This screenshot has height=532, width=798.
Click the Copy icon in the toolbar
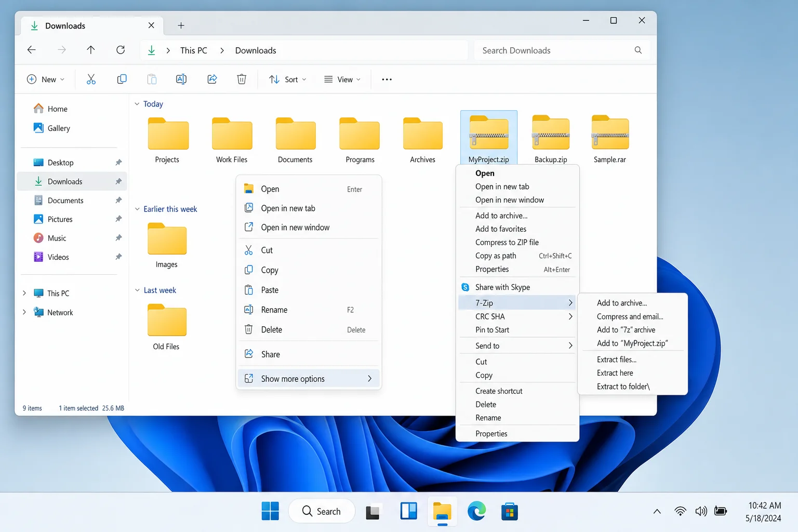click(x=122, y=79)
